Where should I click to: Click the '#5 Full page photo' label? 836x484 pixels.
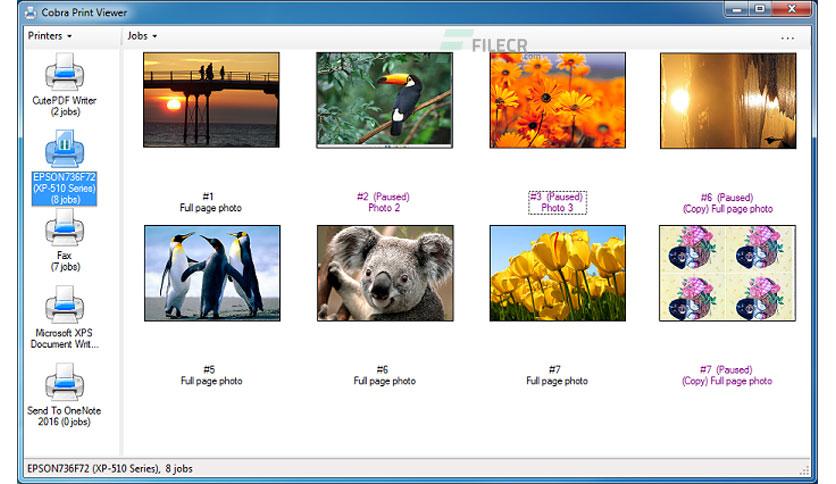[211, 375]
